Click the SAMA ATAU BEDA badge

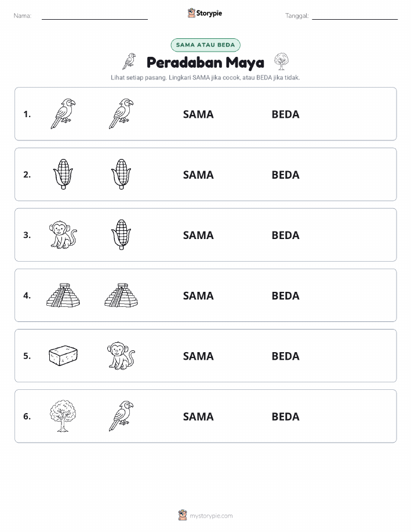(205, 45)
